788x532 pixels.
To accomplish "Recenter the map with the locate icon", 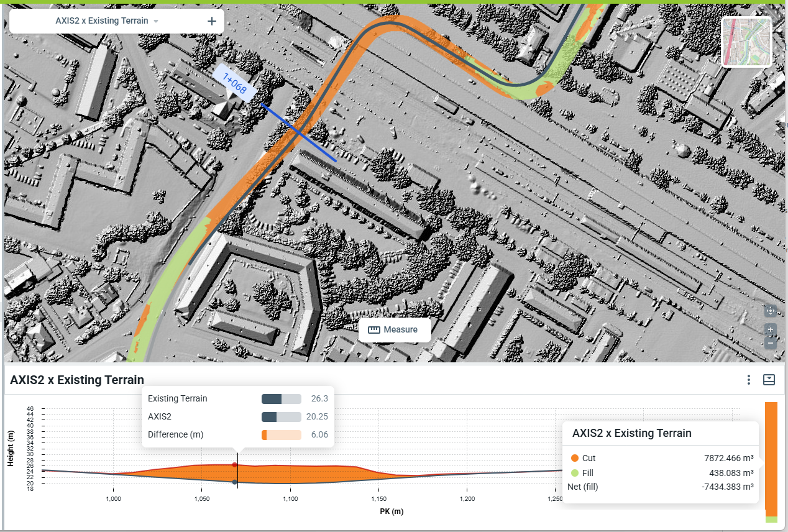I will 770,311.
